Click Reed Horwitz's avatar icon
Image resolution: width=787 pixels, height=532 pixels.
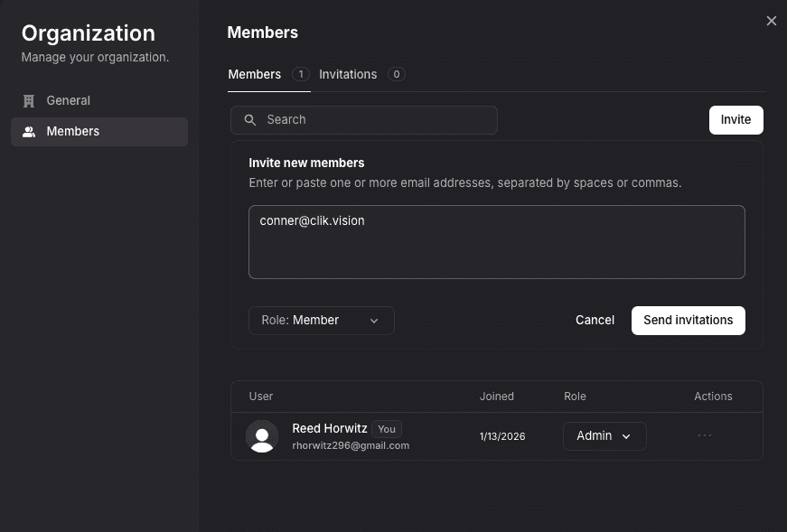point(262,436)
